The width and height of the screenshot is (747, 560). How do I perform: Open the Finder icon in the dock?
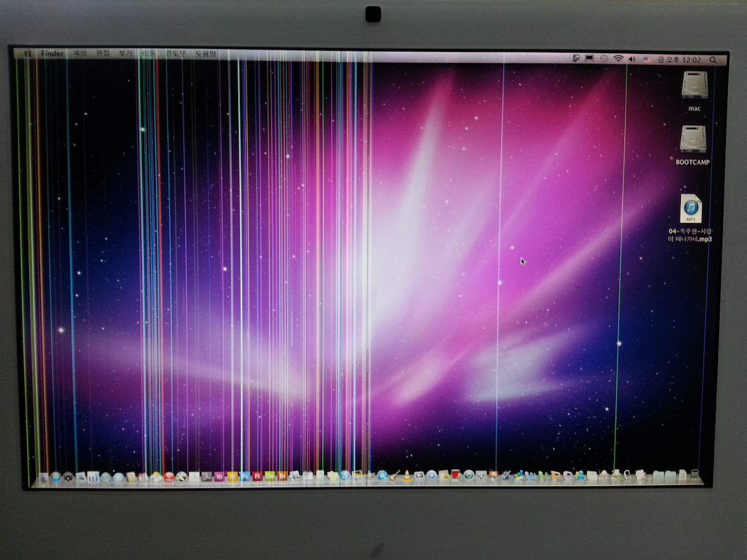pyautogui.click(x=43, y=477)
